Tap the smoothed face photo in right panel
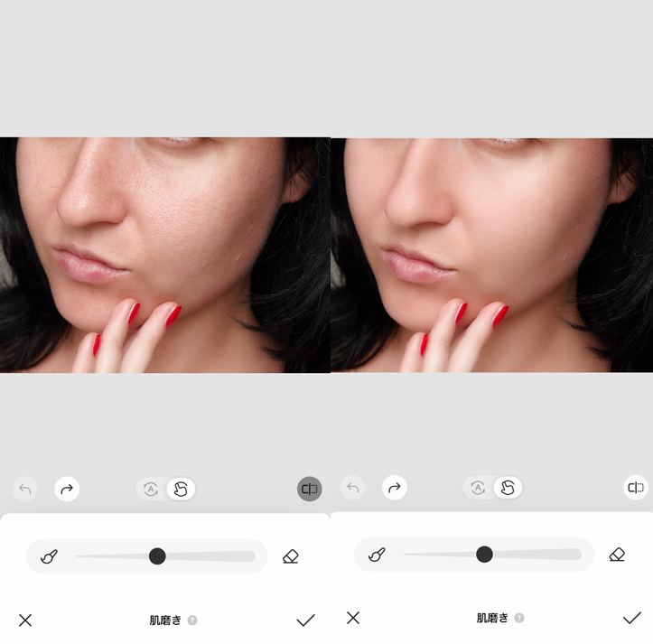Image resolution: width=653 pixels, height=644 pixels. click(x=491, y=255)
